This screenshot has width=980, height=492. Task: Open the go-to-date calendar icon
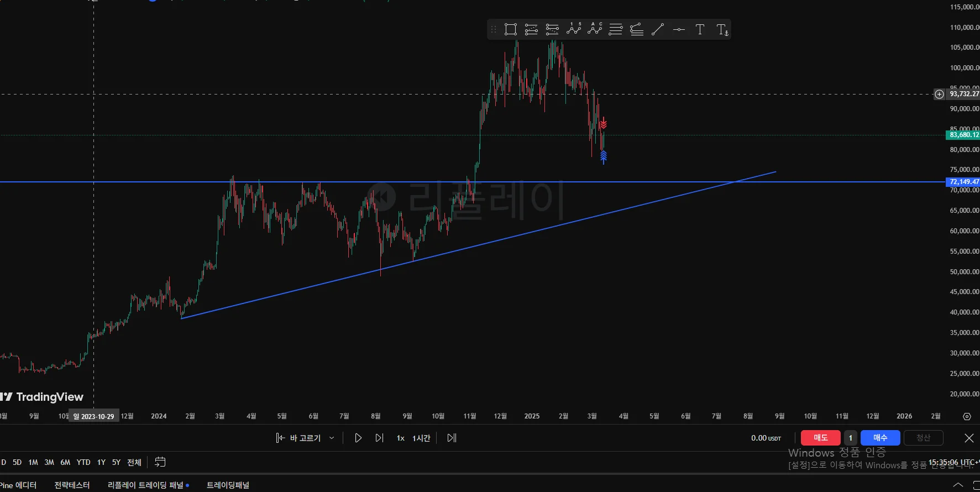160,462
